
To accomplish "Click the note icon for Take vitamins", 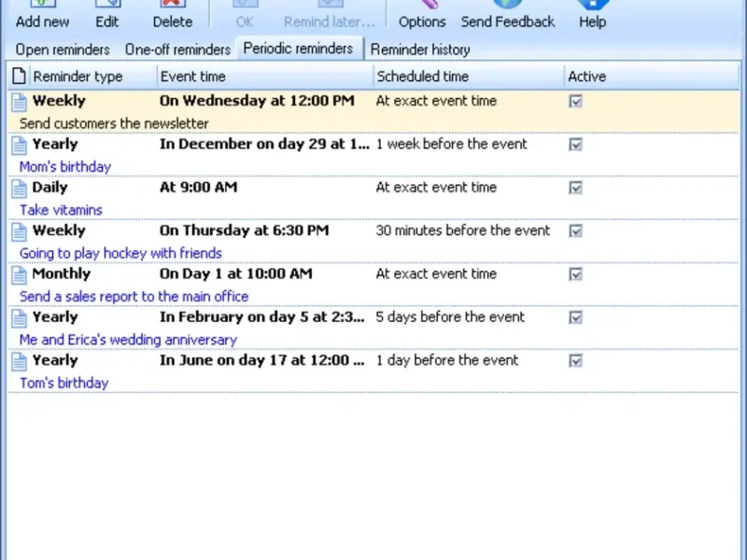I will 19,189.
